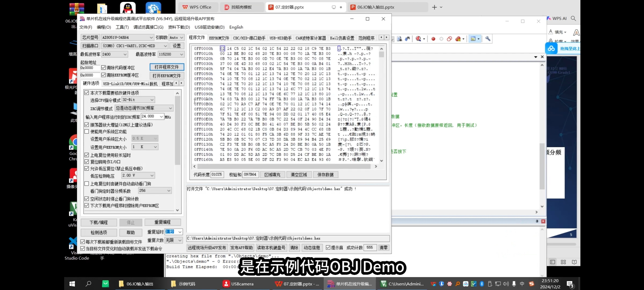This screenshot has width=644, height=290.
Task: Click the wrench configuration icon
Action: coord(488,39)
